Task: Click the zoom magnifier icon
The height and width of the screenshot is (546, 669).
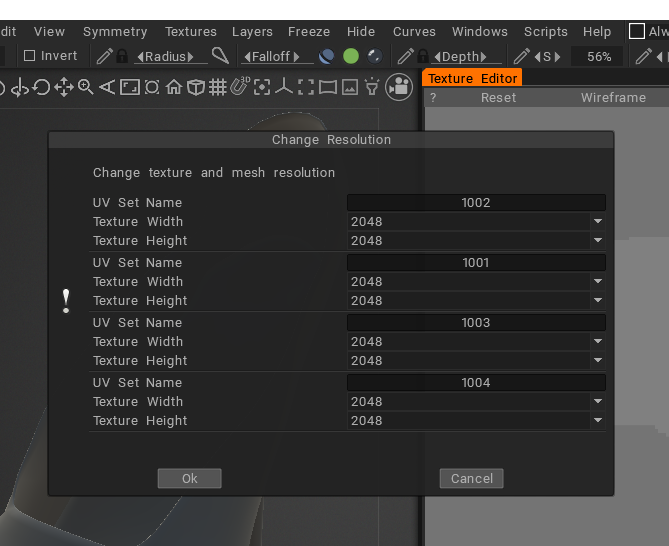Action: coord(86,88)
